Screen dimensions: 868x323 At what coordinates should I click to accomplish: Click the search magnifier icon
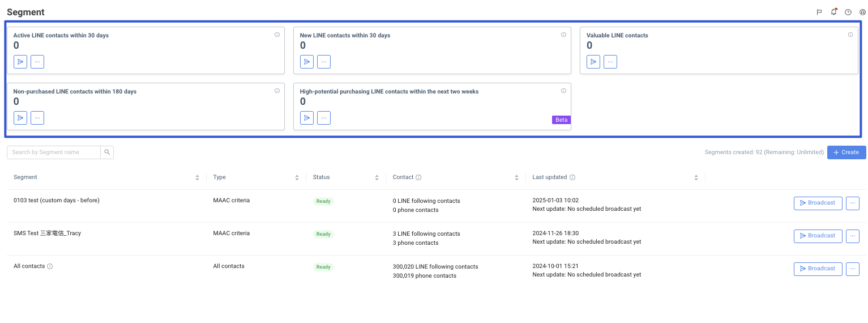[107, 152]
